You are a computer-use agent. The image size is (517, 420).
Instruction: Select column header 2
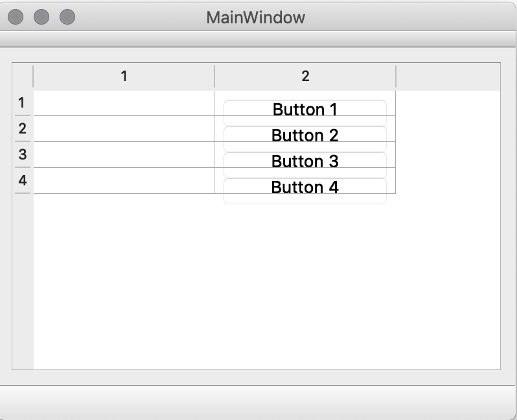pos(305,76)
